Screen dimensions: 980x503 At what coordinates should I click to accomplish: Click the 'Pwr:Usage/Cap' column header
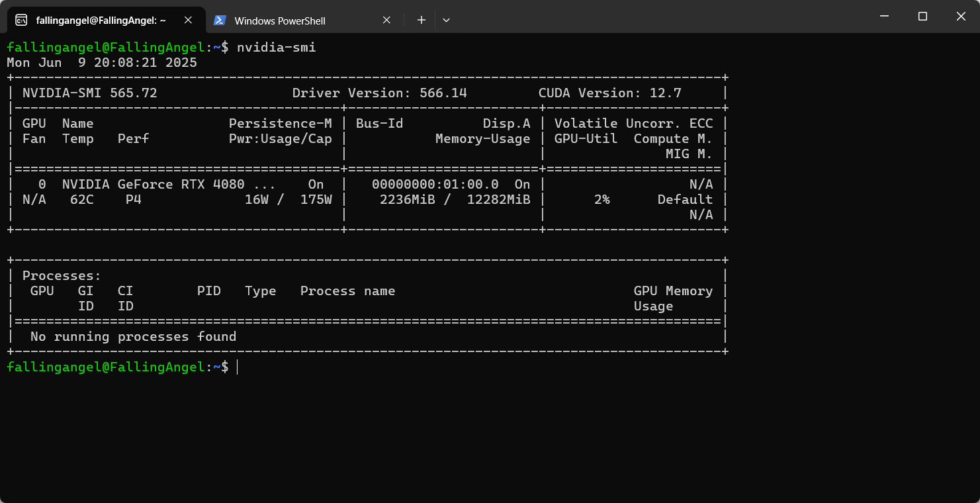[x=281, y=139]
